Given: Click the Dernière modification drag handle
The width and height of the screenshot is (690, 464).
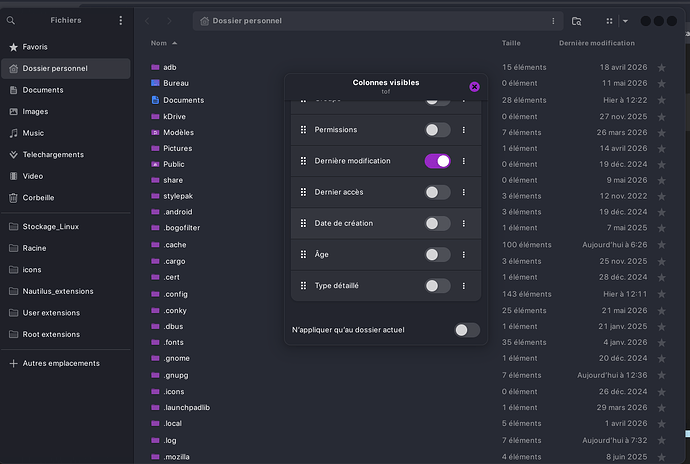Looking at the screenshot, I should coord(303,161).
